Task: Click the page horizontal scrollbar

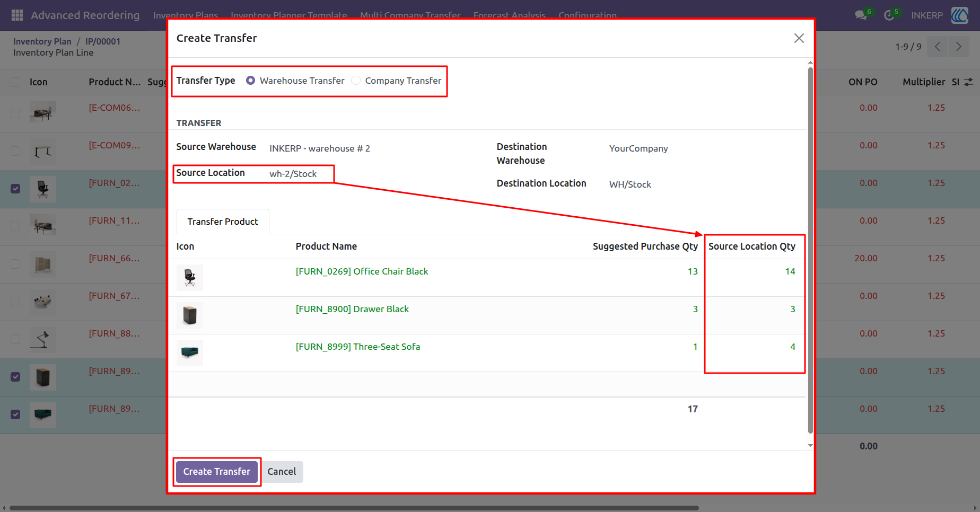Action: (x=354, y=508)
